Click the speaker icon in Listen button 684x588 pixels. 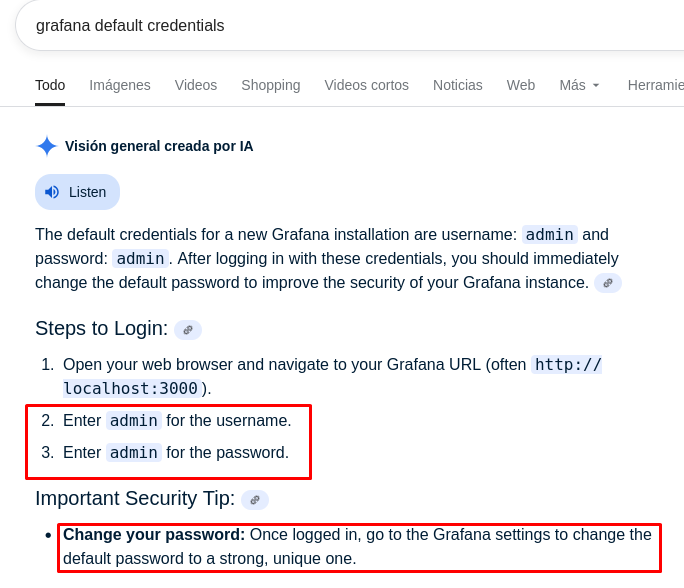pos(52,192)
